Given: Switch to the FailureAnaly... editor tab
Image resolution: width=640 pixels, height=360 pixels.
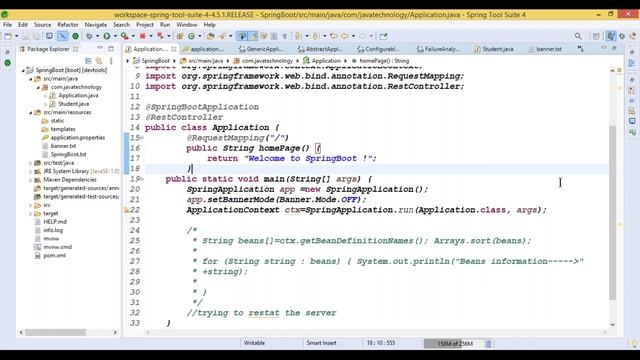Looking at the screenshot, I should (438, 49).
